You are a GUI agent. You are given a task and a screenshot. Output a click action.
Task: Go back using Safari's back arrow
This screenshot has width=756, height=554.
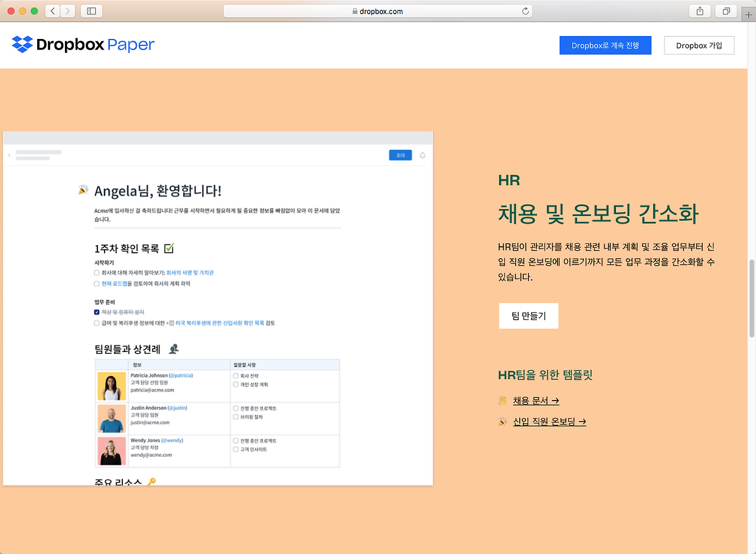tap(53, 11)
